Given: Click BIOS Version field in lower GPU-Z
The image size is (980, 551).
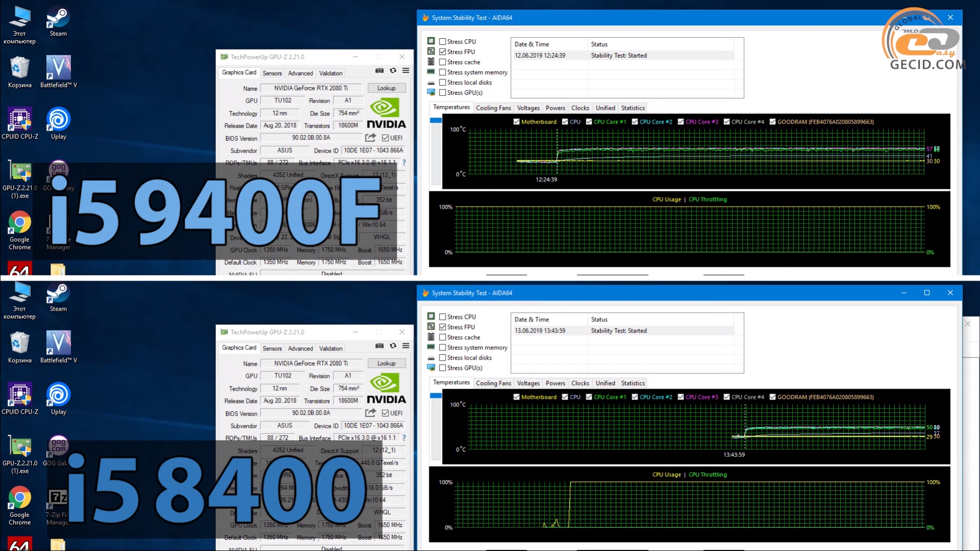Looking at the screenshot, I should (311, 413).
